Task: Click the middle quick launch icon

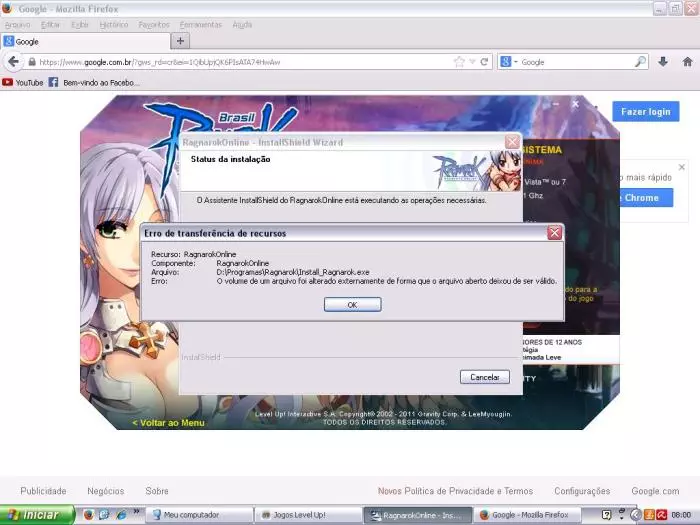Action: (x=104, y=515)
